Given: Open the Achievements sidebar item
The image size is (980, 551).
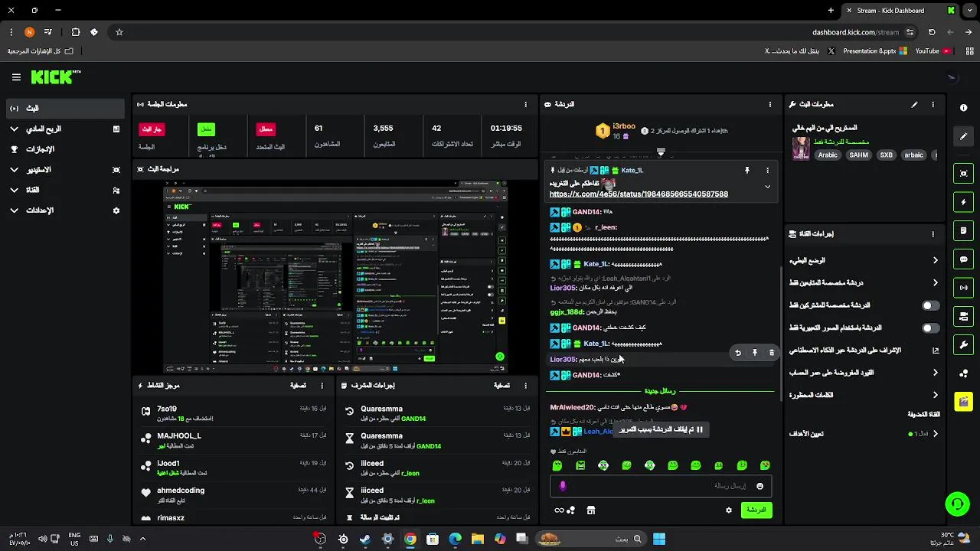Looking at the screenshot, I should 64,149.
